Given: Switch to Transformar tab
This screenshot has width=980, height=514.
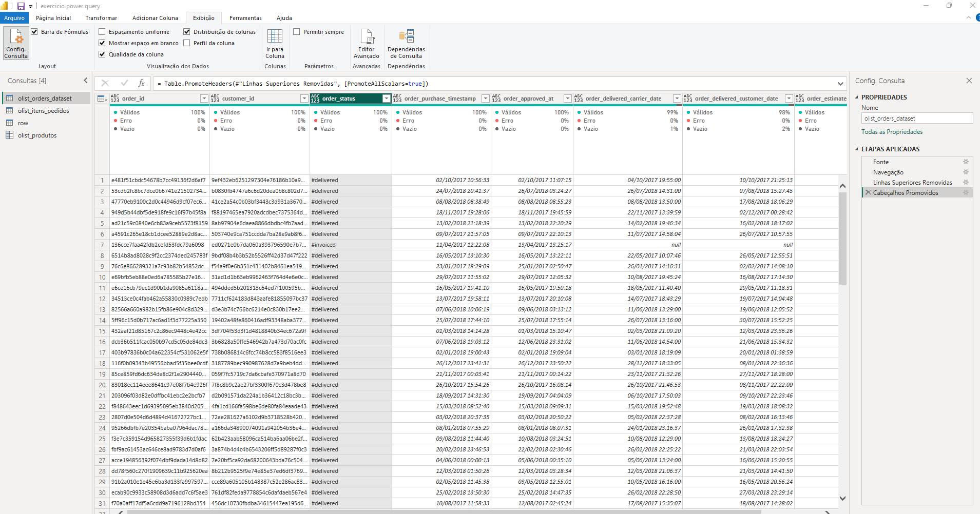Looking at the screenshot, I should pos(101,18).
